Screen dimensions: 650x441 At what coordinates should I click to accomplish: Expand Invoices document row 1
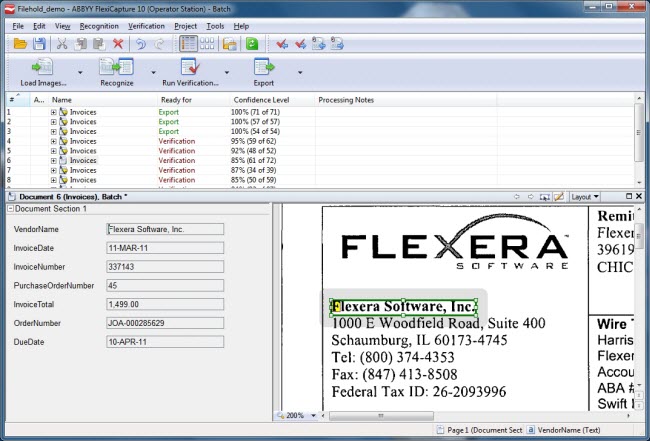pos(53,112)
